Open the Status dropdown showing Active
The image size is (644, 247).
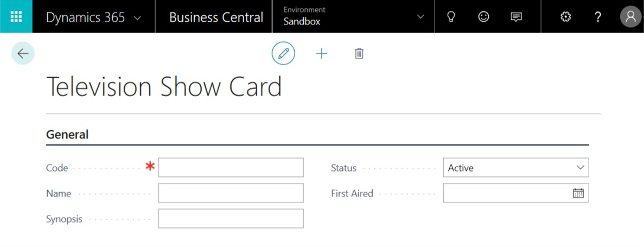tap(516, 168)
